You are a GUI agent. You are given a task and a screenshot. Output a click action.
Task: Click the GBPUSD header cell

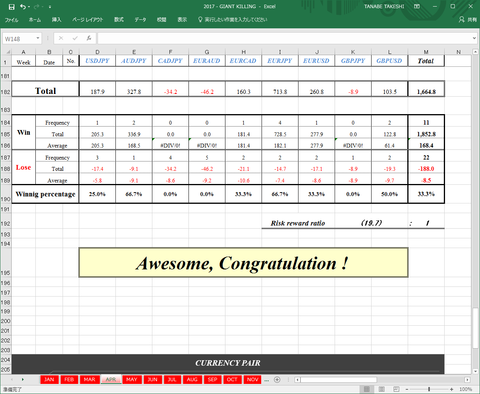[389, 61]
